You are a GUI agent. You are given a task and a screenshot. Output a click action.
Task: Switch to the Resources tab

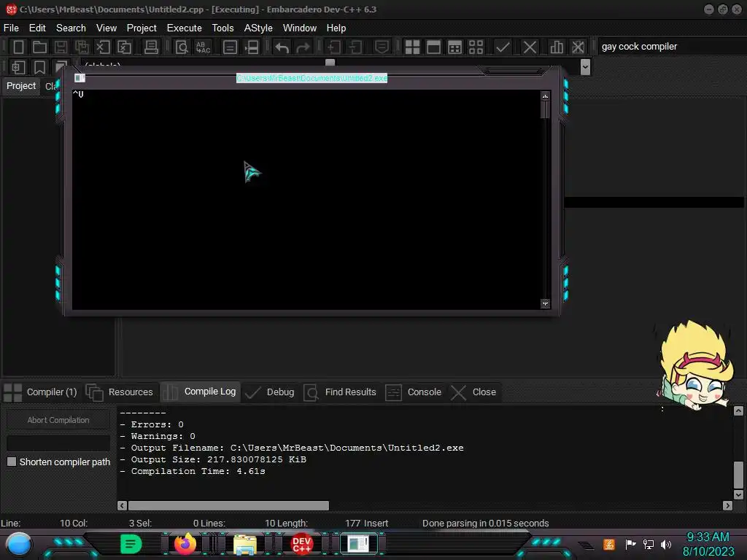click(x=120, y=392)
